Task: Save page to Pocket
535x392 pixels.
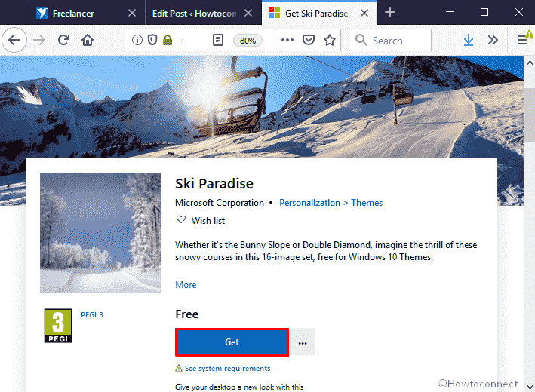Action: click(309, 40)
